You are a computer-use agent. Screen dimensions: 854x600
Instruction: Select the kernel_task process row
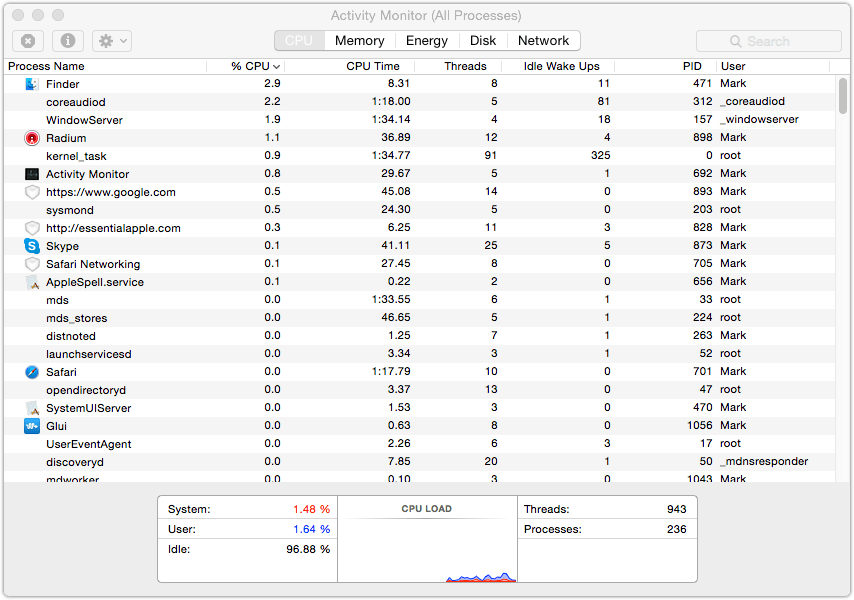pos(419,156)
